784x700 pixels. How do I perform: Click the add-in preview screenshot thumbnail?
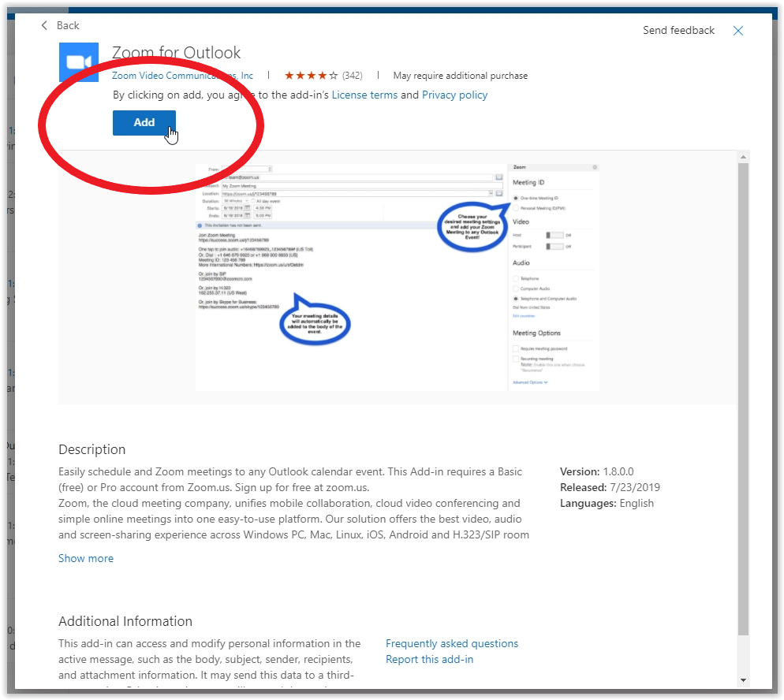point(397,277)
